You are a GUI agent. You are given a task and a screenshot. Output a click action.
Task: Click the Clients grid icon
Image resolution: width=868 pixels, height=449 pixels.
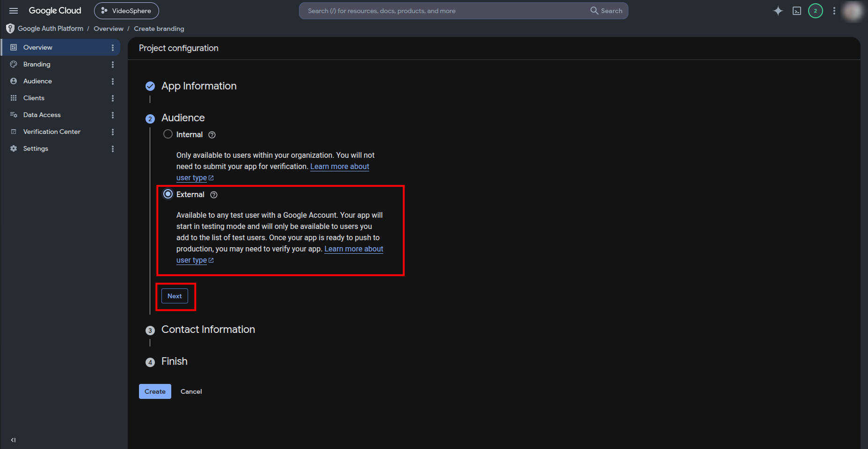14,98
